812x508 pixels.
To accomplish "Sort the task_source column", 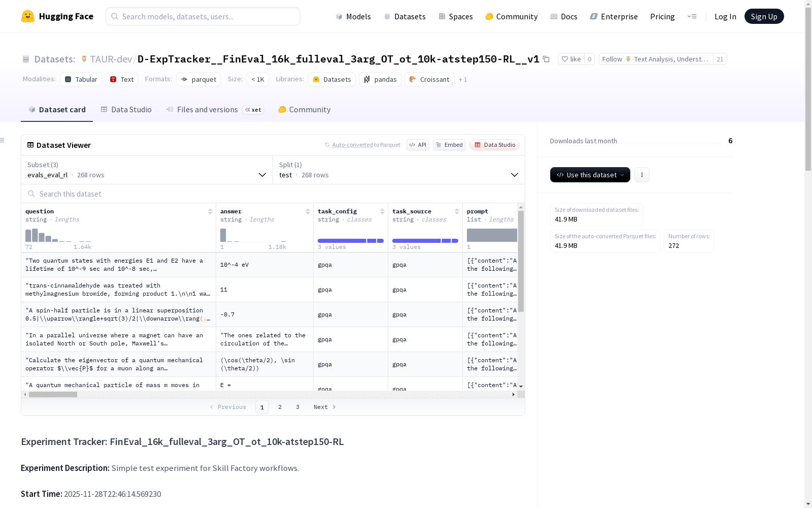I will pyautogui.click(x=457, y=211).
